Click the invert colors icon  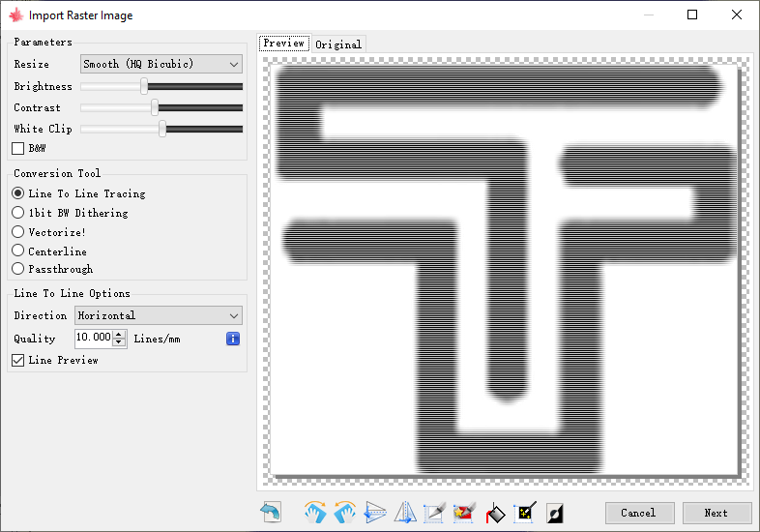coord(554,513)
